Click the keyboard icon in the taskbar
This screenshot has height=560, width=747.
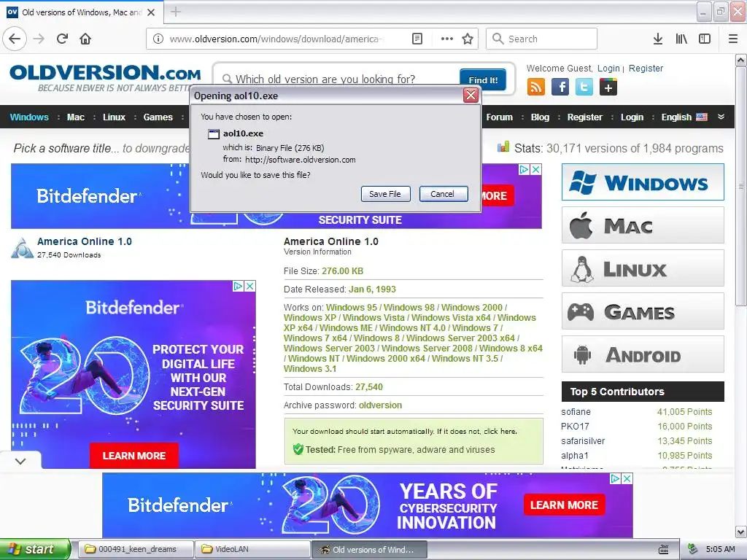tap(664, 550)
